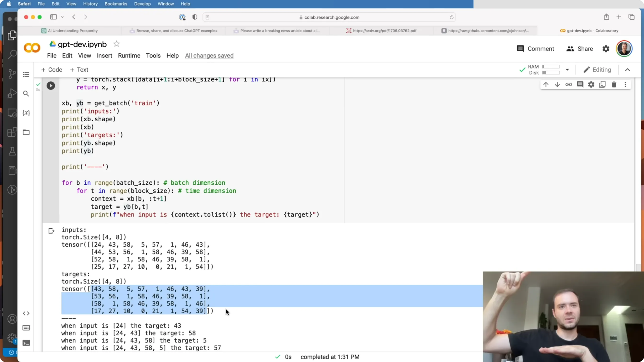Open the variables {x} panel
This screenshot has height=362, width=644.
point(26,113)
